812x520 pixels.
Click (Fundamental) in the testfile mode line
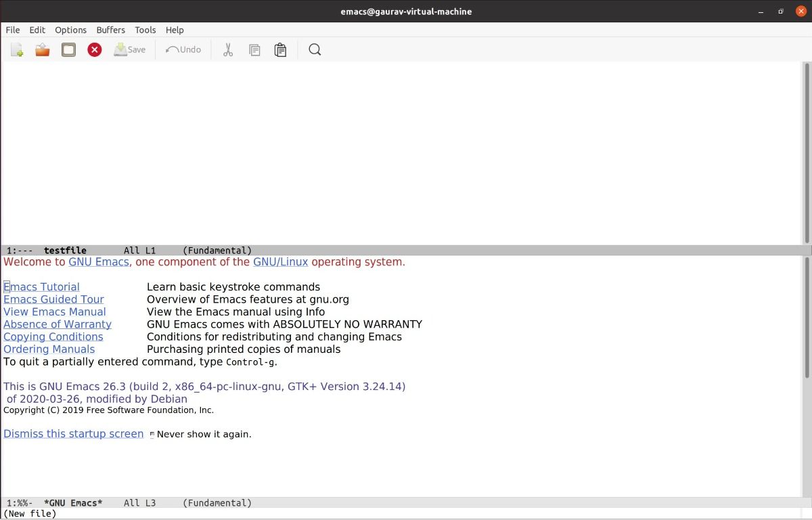tap(217, 251)
